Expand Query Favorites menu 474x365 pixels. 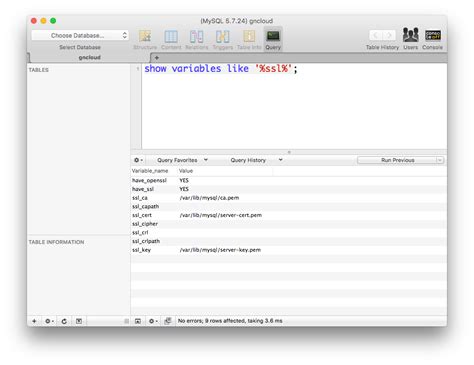(182, 160)
